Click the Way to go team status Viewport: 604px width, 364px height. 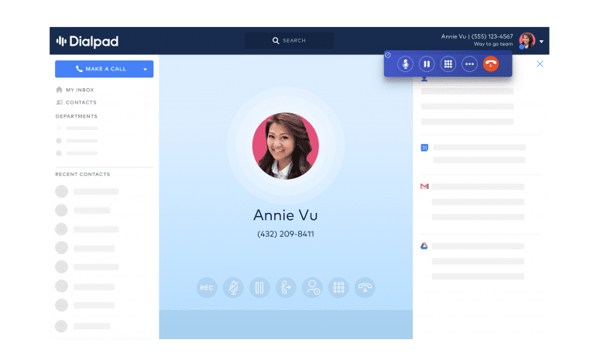click(x=493, y=44)
